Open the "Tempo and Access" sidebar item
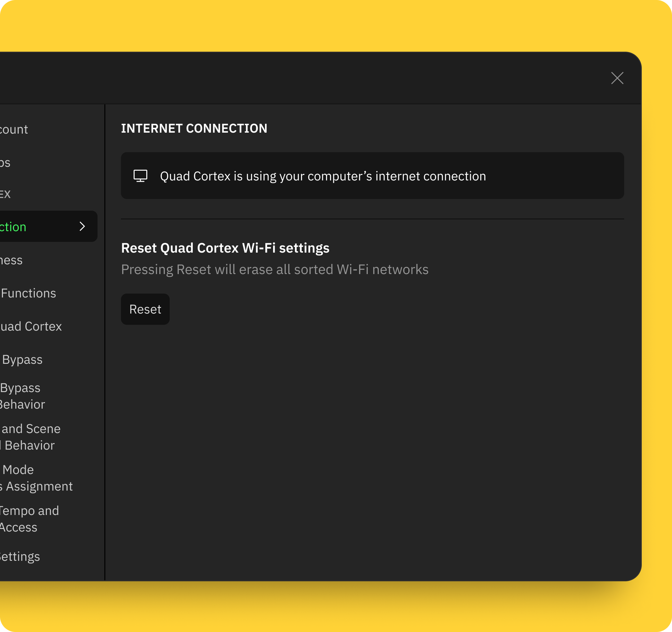 [29, 519]
